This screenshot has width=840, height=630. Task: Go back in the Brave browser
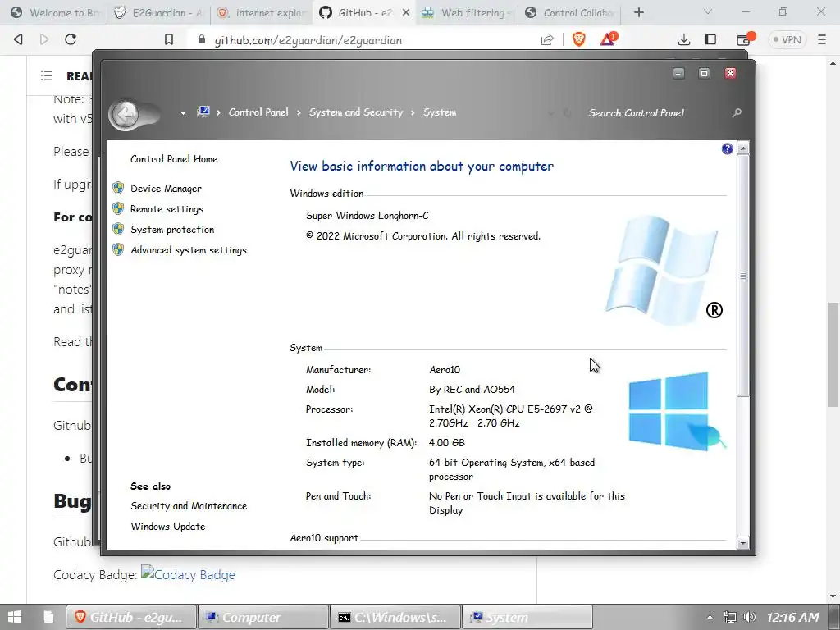click(18, 39)
